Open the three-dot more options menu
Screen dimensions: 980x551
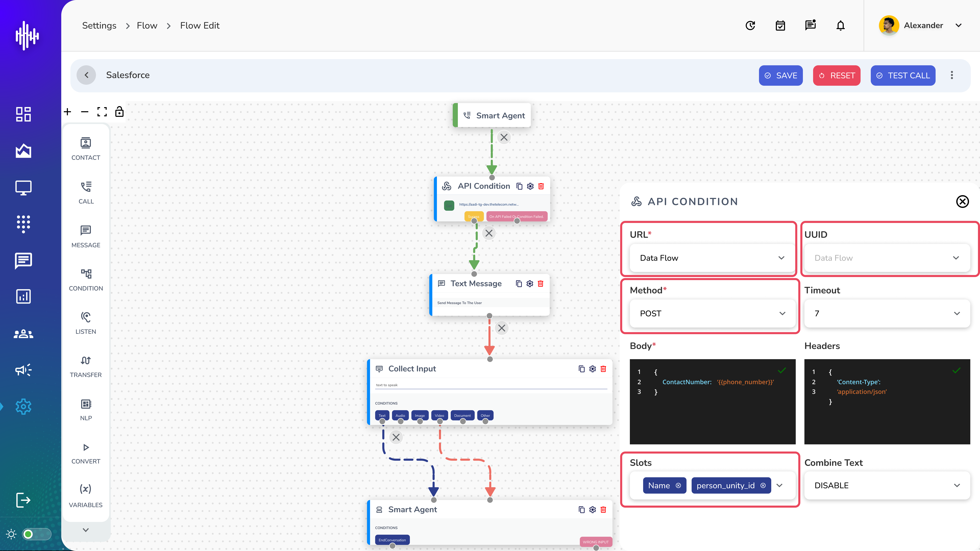click(x=952, y=75)
